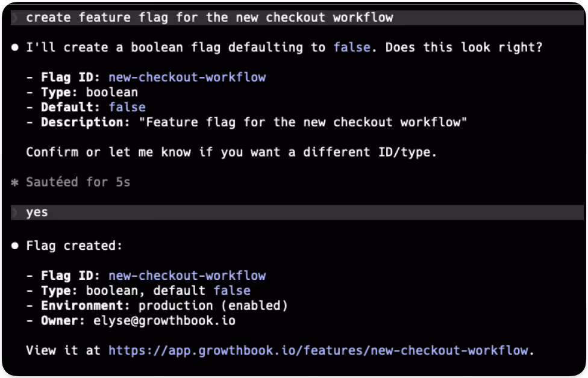Select the first 'Flag ID: new-checkout-workflow' value in the proposal
The image size is (588, 378).
click(x=187, y=77)
